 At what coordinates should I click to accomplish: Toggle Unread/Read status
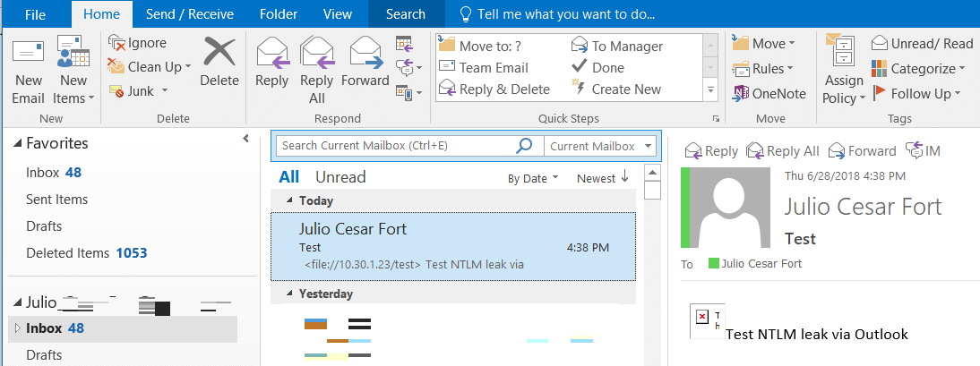(x=923, y=43)
